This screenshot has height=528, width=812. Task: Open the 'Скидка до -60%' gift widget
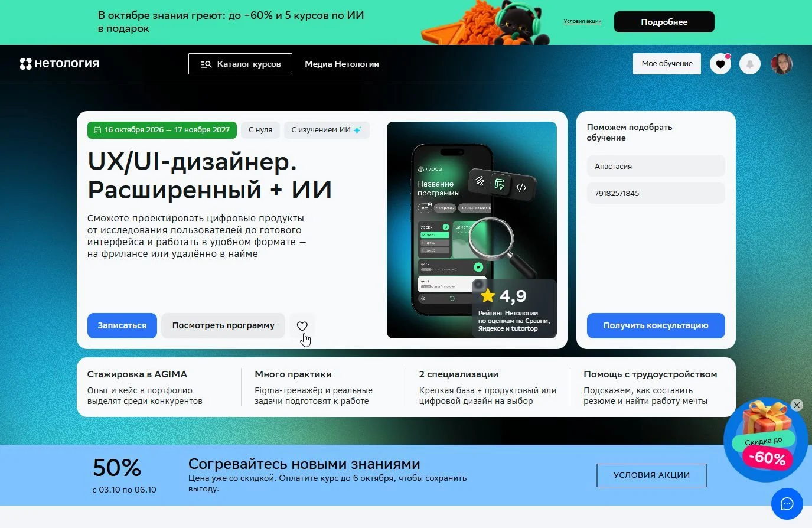(x=765, y=441)
